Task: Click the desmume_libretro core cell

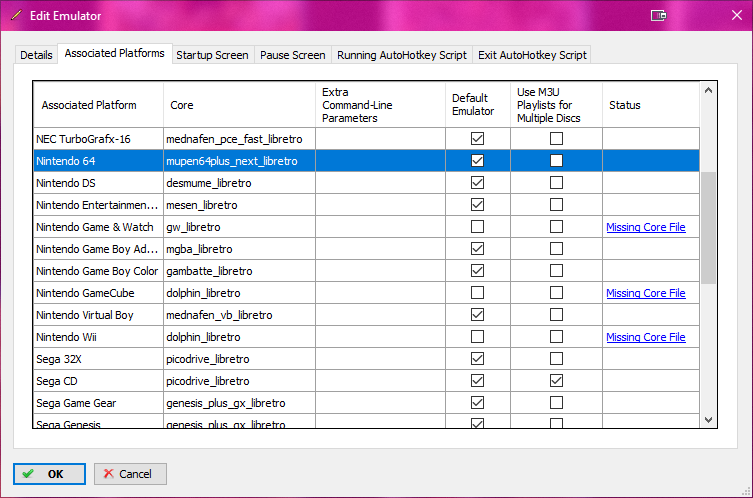Action: [x=240, y=183]
